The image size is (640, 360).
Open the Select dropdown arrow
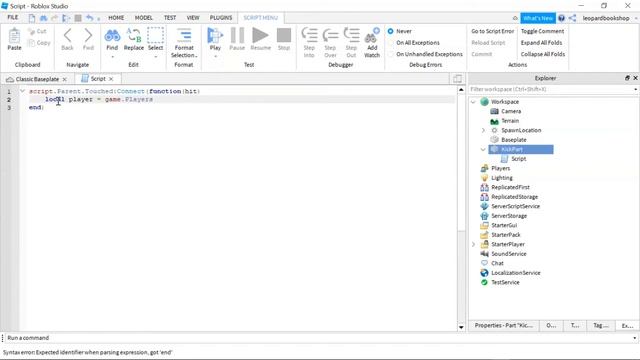156,57
